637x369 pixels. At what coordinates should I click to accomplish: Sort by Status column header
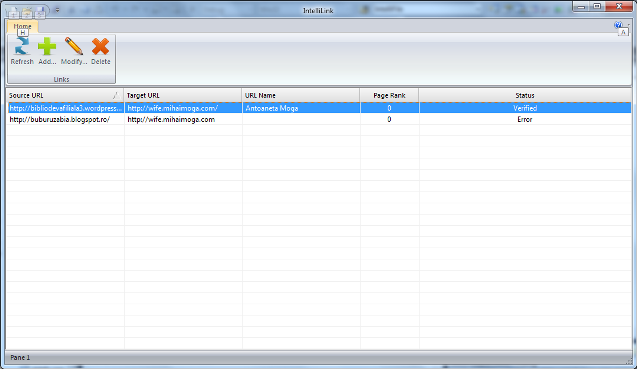(525, 96)
